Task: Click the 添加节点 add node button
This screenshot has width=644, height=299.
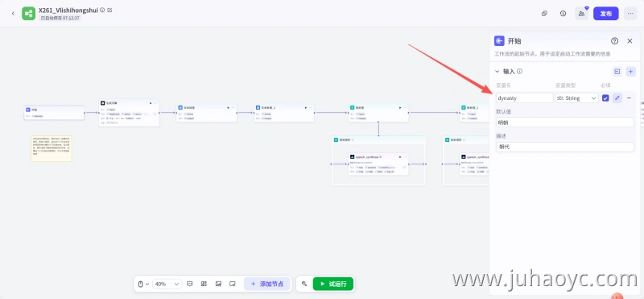Action: click(x=267, y=284)
